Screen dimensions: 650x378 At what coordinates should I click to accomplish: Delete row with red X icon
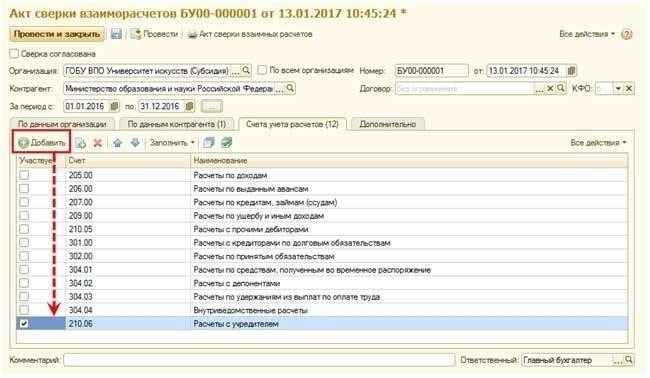pos(97,143)
